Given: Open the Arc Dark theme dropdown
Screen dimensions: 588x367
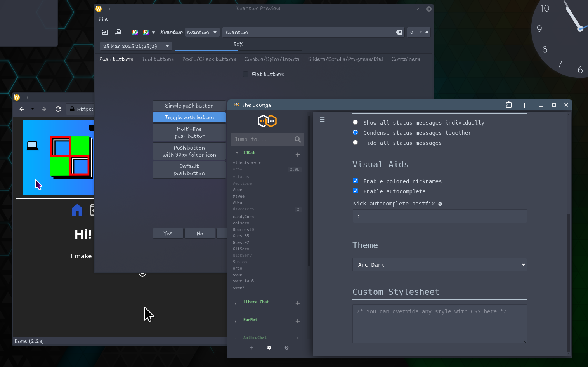Looking at the screenshot, I should pyautogui.click(x=439, y=265).
